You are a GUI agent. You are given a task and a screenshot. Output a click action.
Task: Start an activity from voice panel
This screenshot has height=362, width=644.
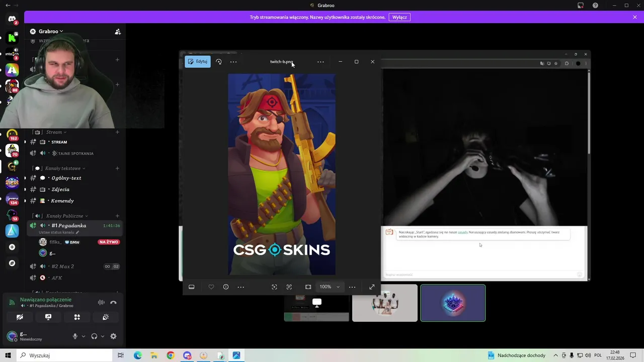[x=77, y=317]
